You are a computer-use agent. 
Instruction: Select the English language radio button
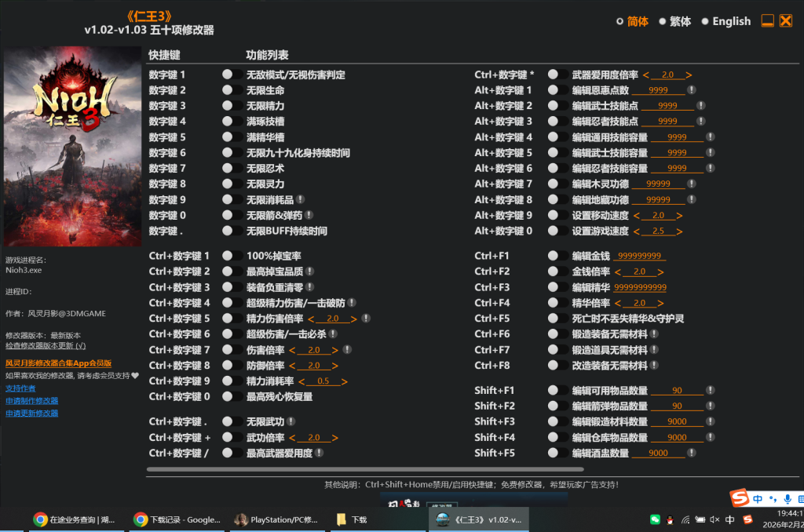click(706, 21)
